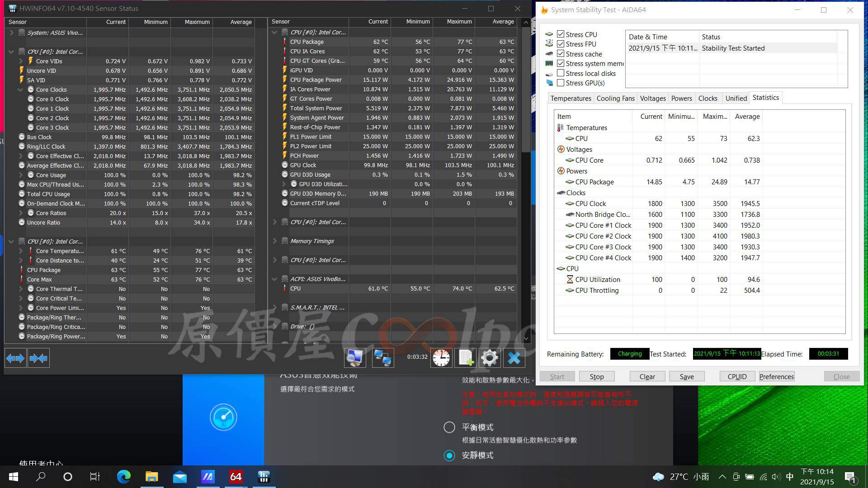The height and width of the screenshot is (488, 868).
Task: Click CPUID button
Action: point(737,376)
